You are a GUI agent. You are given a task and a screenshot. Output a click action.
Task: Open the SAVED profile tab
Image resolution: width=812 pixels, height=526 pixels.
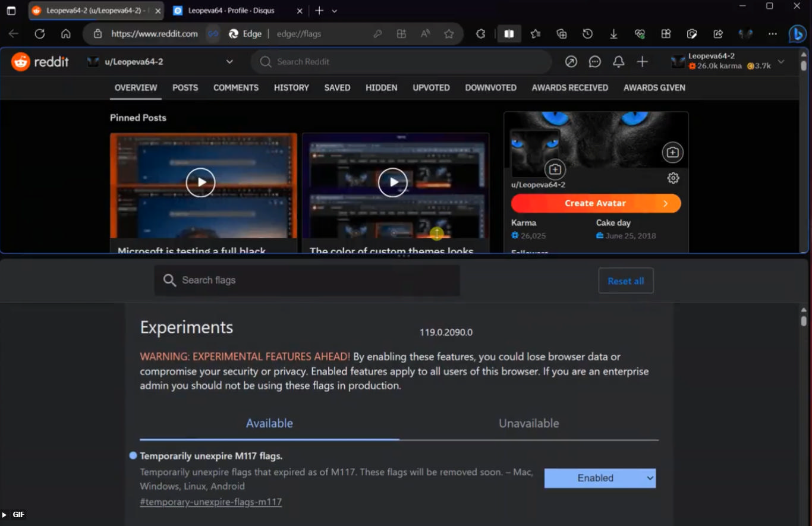click(x=337, y=87)
